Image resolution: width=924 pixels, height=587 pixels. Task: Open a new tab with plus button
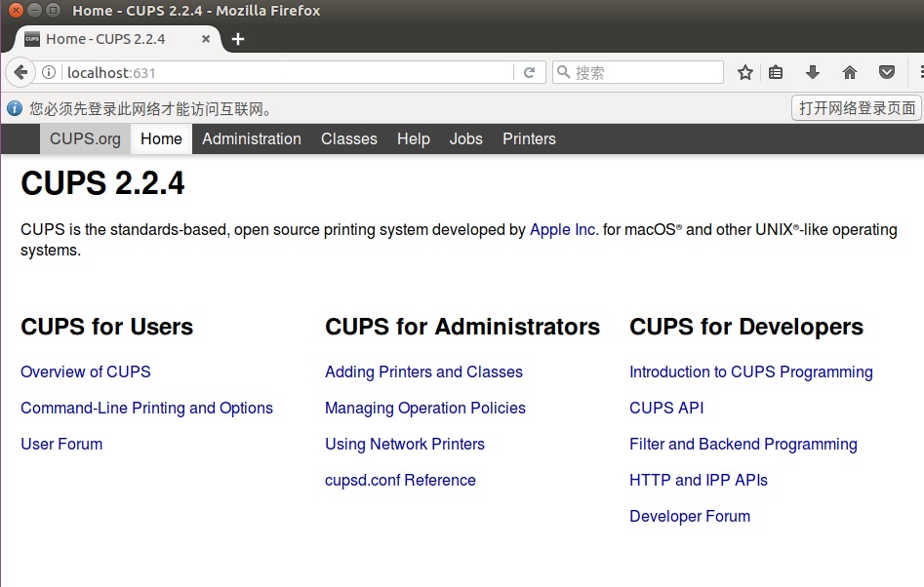237,39
